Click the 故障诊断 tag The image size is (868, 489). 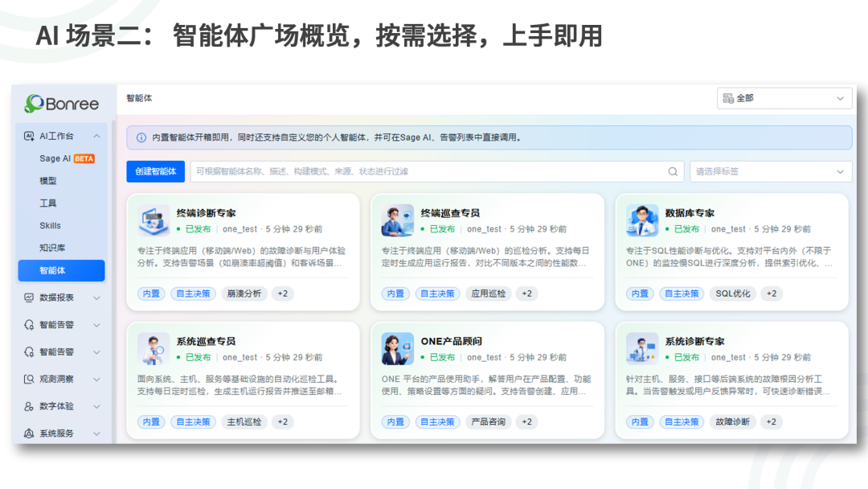point(732,422)
